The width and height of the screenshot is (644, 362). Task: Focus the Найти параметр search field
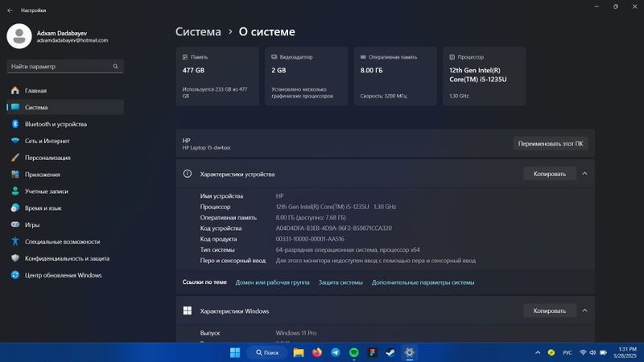65,67
